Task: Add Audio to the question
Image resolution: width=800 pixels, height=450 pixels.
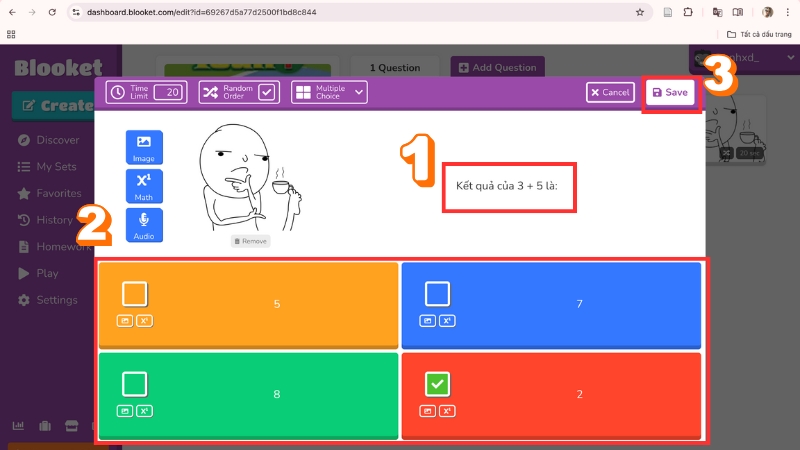Action: pos(144,225)
